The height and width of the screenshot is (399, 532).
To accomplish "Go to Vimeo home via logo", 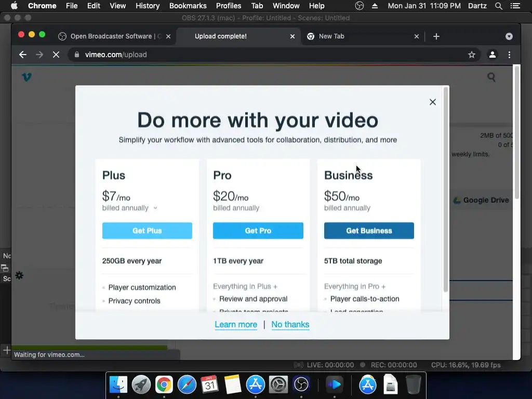I will pos(26,77).
